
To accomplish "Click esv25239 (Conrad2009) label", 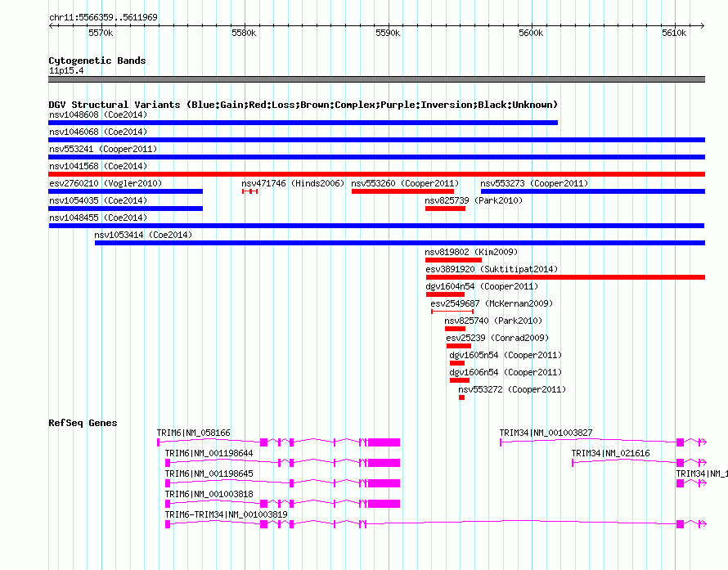I will pyautogui.click(x=497, y=338).
